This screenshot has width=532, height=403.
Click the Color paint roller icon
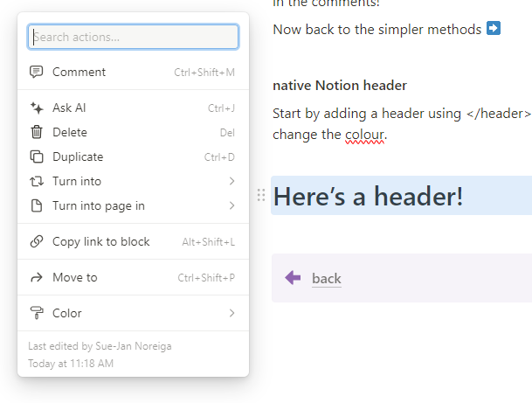[x=37, y=313]
